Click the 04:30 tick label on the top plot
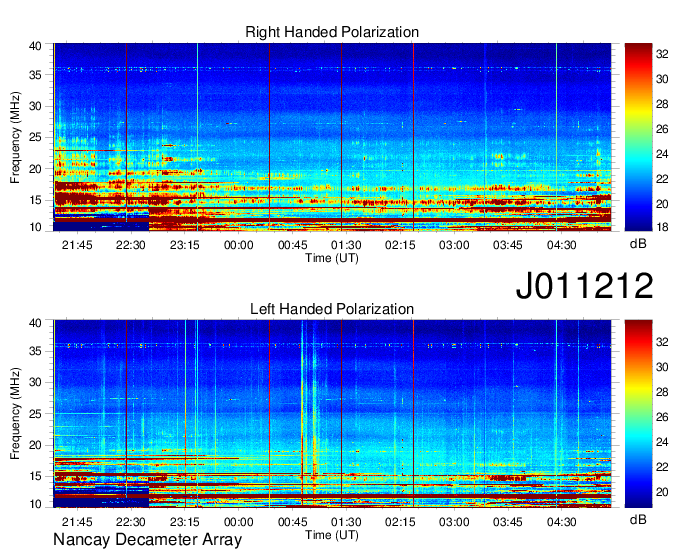The width and height of the screenshot is (680, 552). pyautogui.click(x=561, y=245)
